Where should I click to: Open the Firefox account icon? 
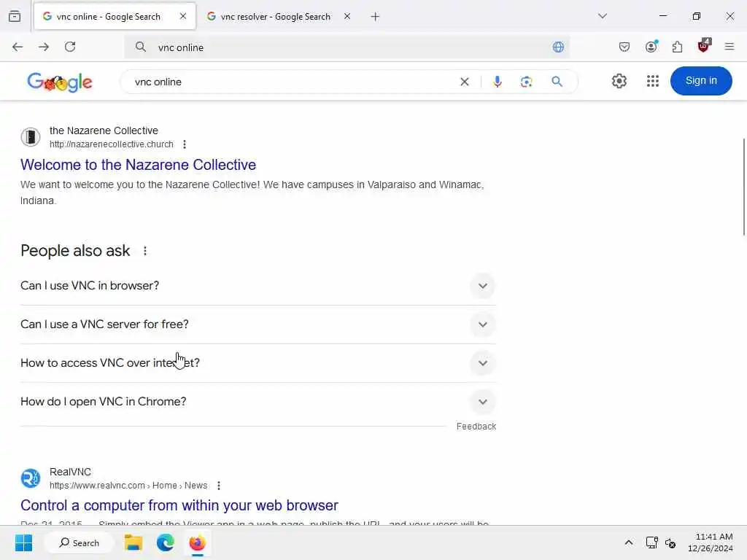(x=651, y=47)
